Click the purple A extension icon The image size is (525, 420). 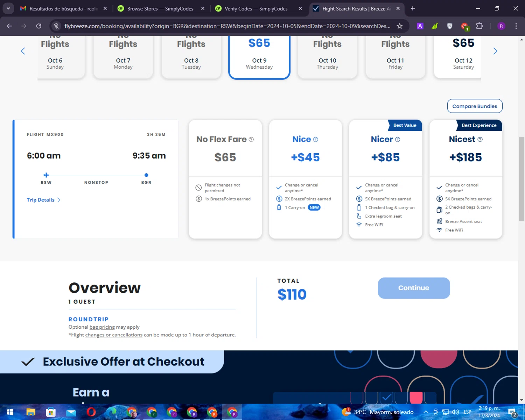[420, 26]
